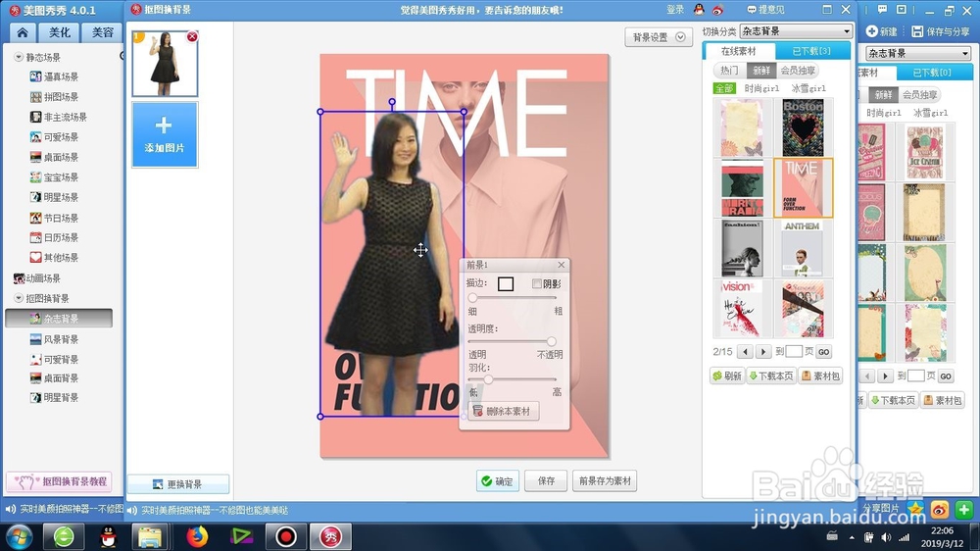This screenshot has width=980, height=551.
Task: Click the 确定 confirm button
Action: click(x=498, y=481)
